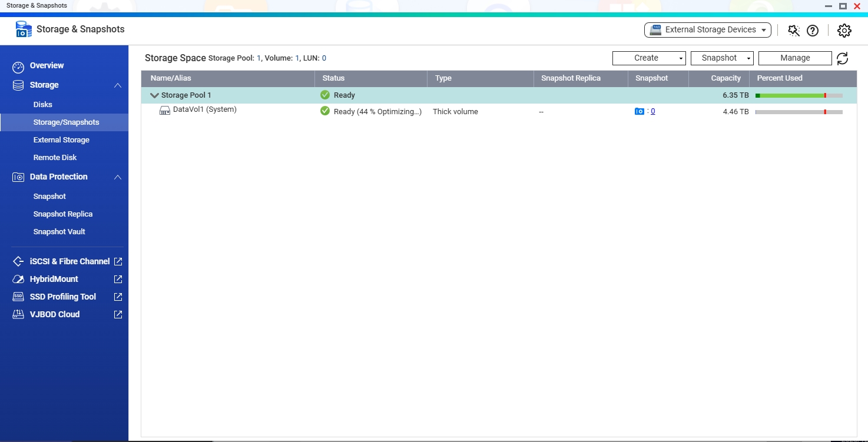Open Snapshot Vault sidebar item
This screenshot has width=868, height=442.
click(59, 232)
